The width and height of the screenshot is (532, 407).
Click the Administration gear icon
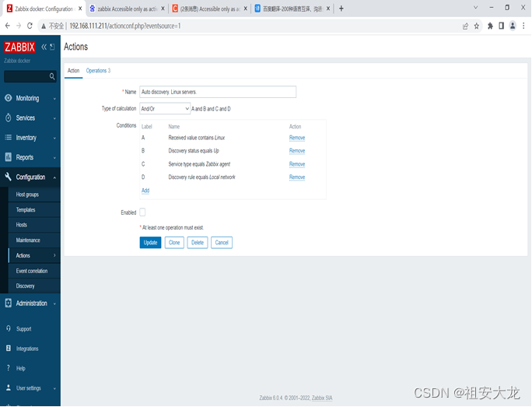9,303
